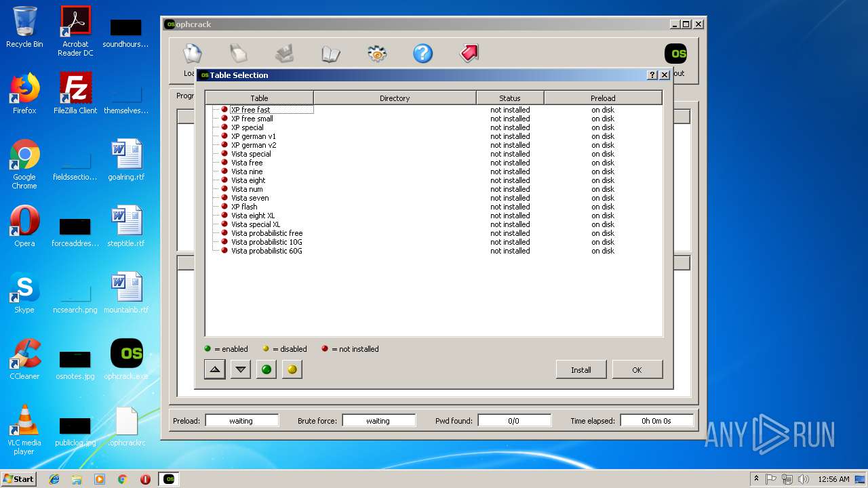Open the Tables book icon in ophcrack toolbar
868x488 pixels.
point(331,54)
